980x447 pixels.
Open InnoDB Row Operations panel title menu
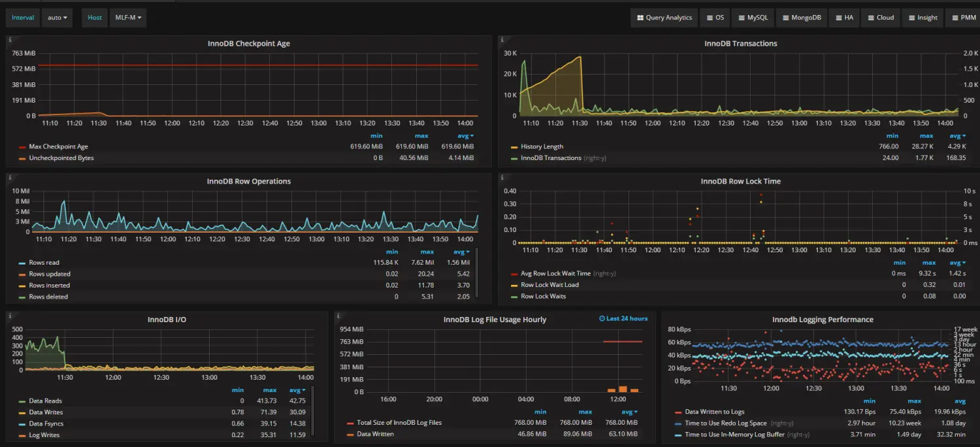(249, 181)
